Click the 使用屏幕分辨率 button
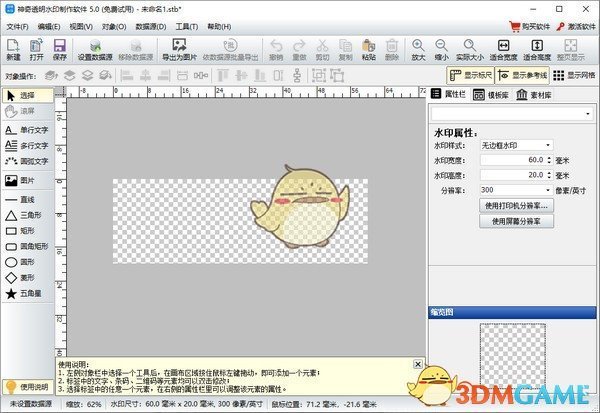Viewport: 600px width, 413px height. click(516, 221)
